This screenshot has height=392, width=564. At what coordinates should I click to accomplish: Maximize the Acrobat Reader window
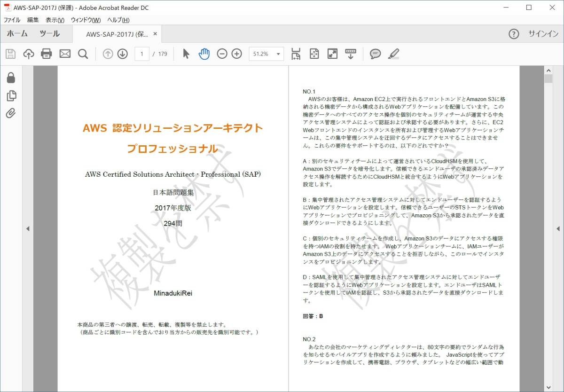point(529,7)
